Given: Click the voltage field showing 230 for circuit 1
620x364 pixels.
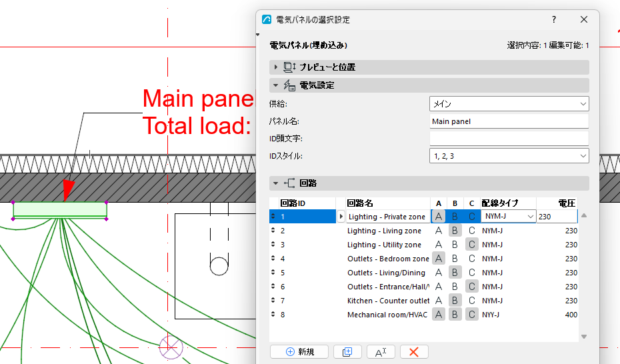Looking at the screenshot, I should 557,217.
